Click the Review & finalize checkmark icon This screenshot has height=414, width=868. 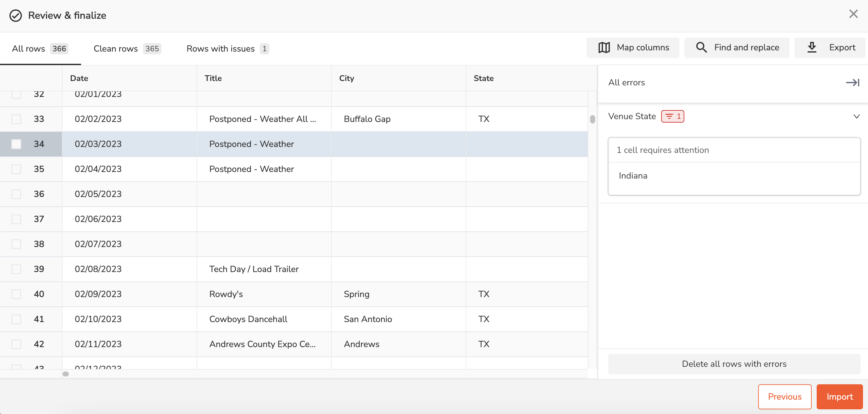point(16,16)
